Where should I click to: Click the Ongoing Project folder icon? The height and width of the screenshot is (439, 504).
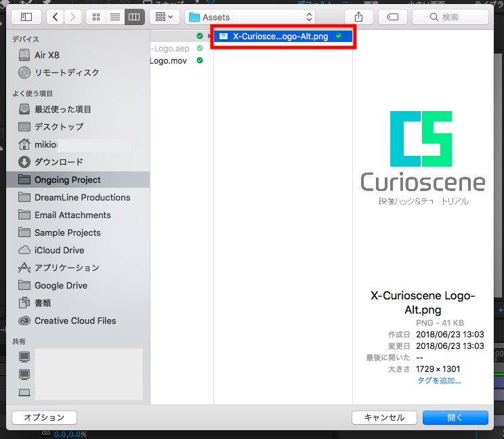24,180
